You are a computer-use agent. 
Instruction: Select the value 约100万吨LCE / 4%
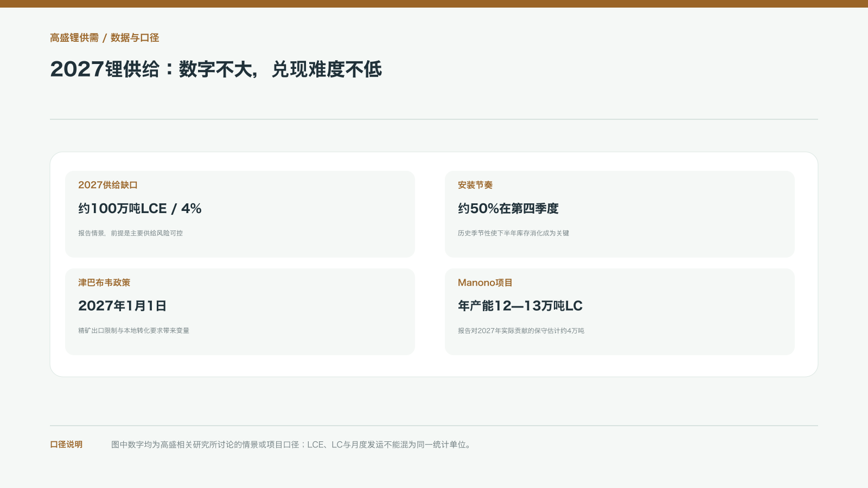(140, 209)
